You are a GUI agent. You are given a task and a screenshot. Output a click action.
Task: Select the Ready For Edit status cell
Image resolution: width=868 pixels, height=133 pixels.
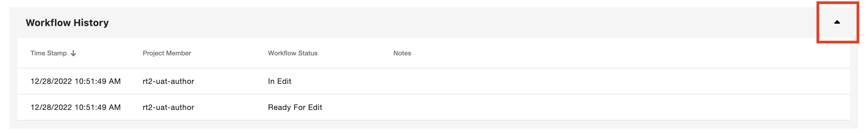click(x=295, y=107)
